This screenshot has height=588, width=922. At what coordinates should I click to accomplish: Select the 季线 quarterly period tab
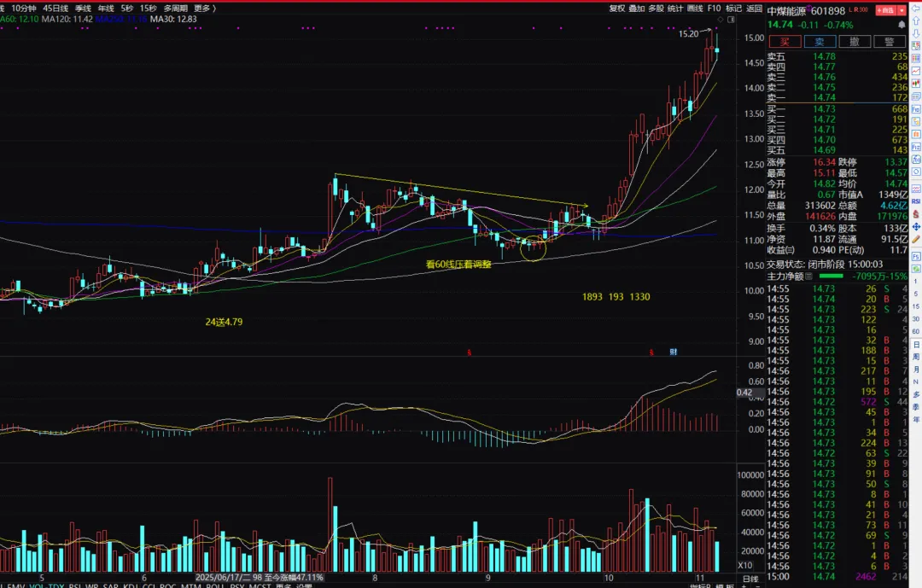[x=83, y=9]
